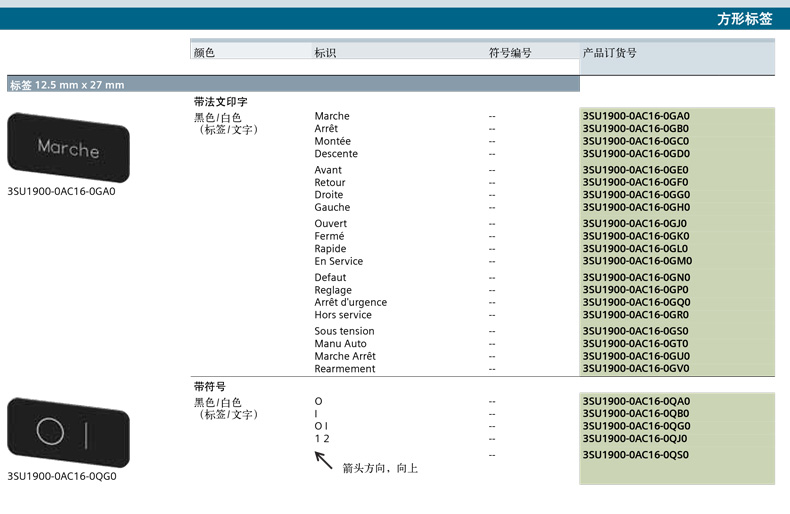The height and width of the screenshot is (514, 790).
Task: Select order number 3SU1900-0AC16-0QA0
Action: click(x=636, y=401)
